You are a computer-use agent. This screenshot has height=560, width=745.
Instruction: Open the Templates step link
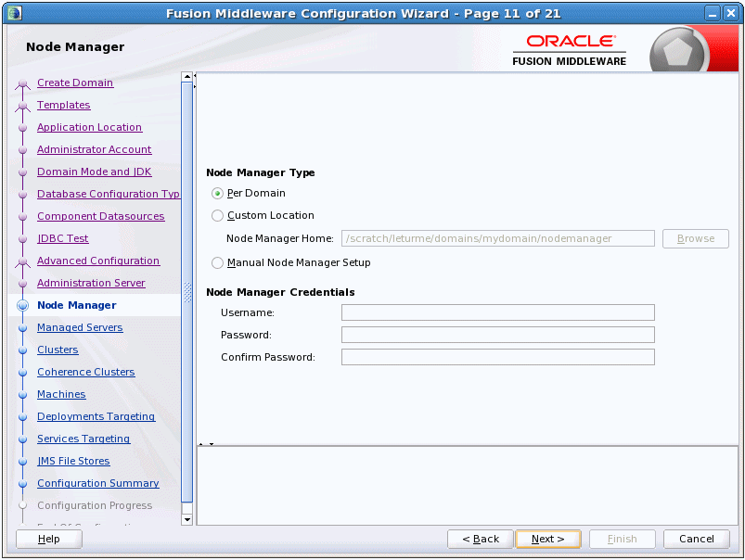pos(64,105)
